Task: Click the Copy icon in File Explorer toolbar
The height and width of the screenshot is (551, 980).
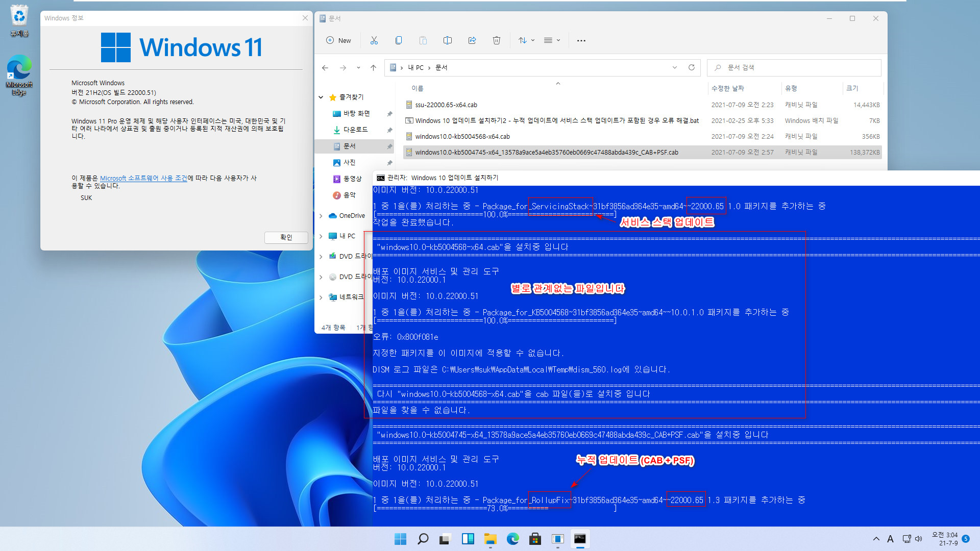Action: [398, 40]
